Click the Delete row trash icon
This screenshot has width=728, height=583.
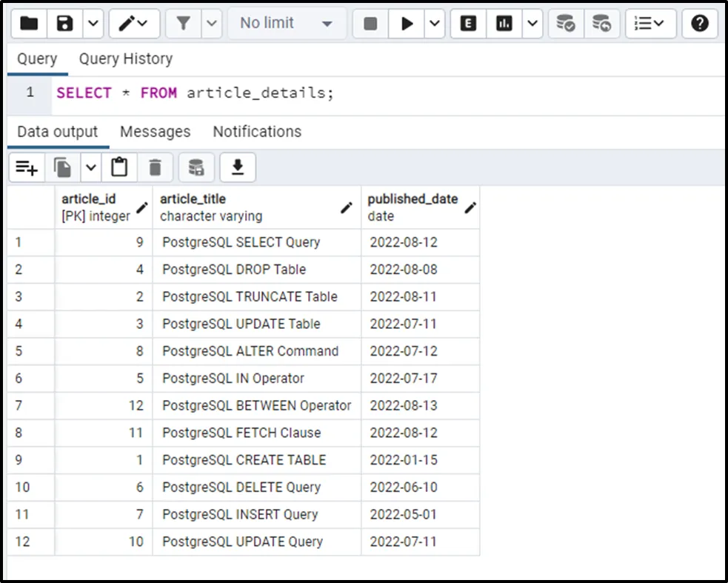click(155, 168)
